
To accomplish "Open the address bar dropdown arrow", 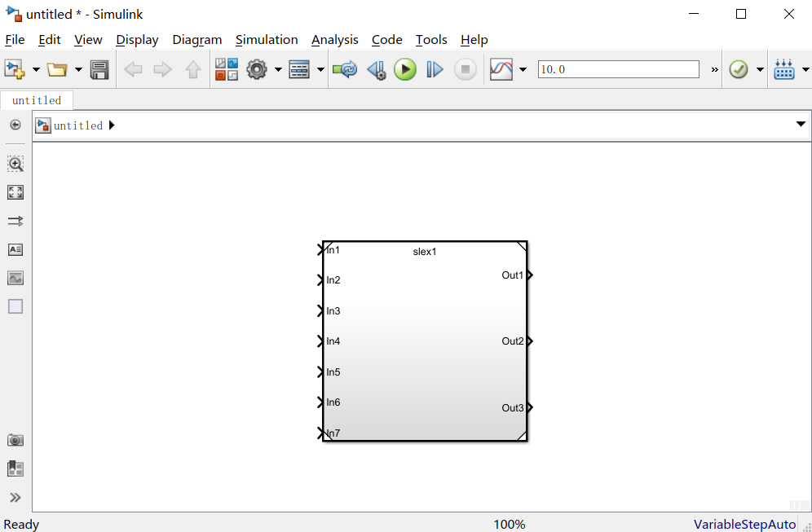I will (x=801, y=124).
